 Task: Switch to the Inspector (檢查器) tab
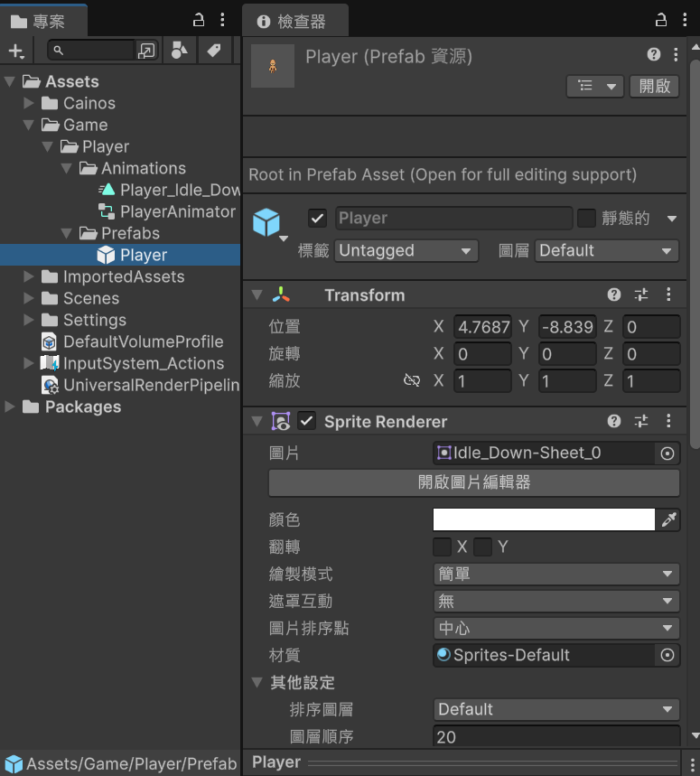point(295,22)
